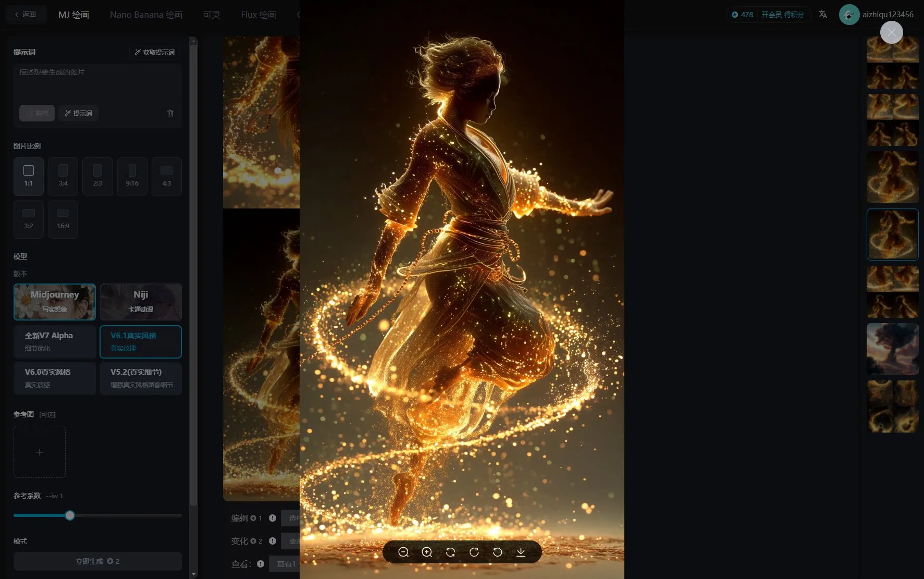Rotate the preview image clockwise

click(474, 552)
